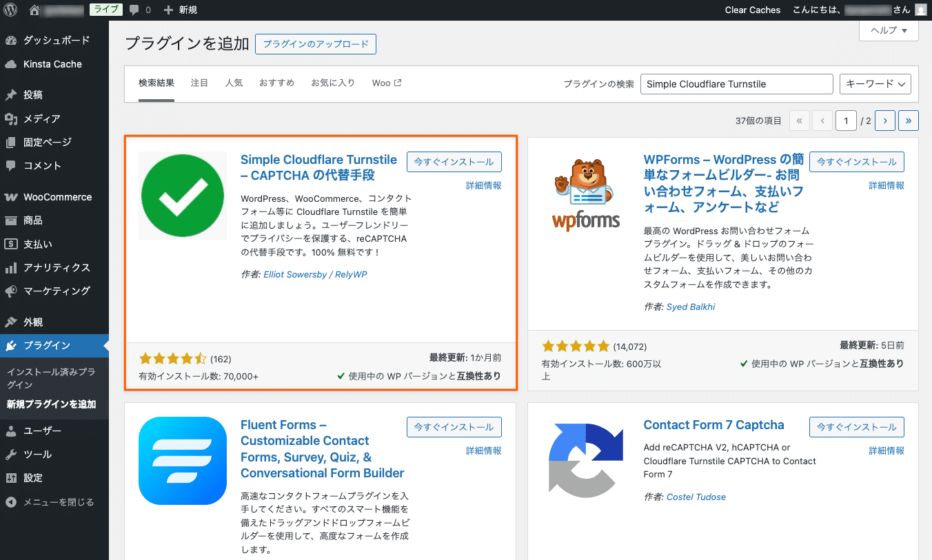
Task: Click the Syed Balkhi author link
Action: click(691, 307)
